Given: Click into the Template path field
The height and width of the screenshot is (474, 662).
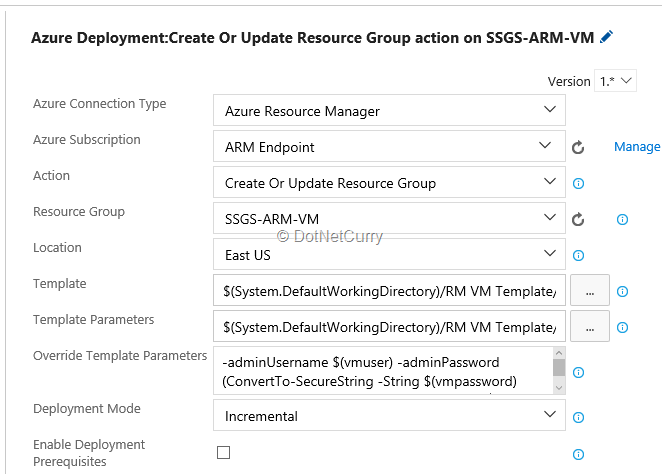Looking at the screenshot, I should tap(389, 290).
